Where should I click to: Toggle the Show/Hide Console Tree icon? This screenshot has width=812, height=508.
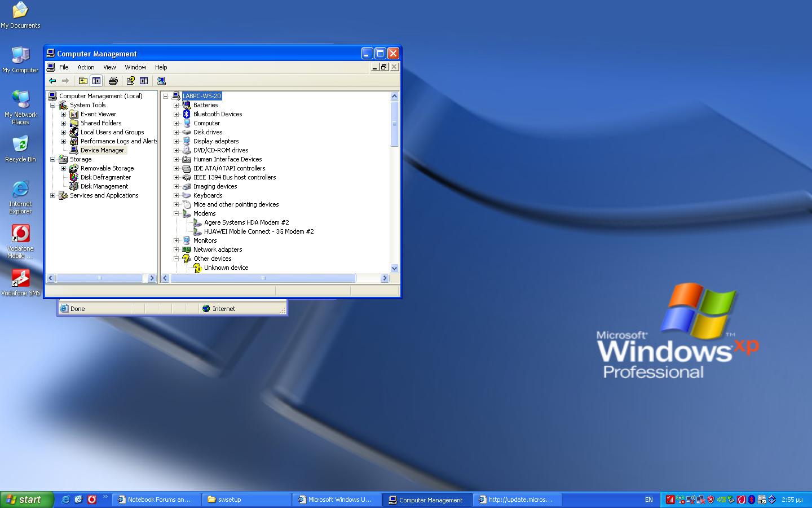[96, 81]
